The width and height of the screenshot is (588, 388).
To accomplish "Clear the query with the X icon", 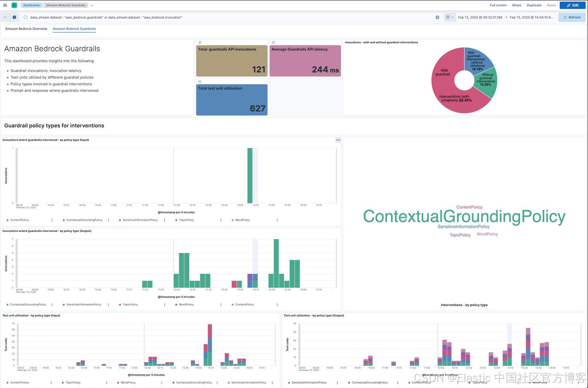I will (x=437, y=17).
